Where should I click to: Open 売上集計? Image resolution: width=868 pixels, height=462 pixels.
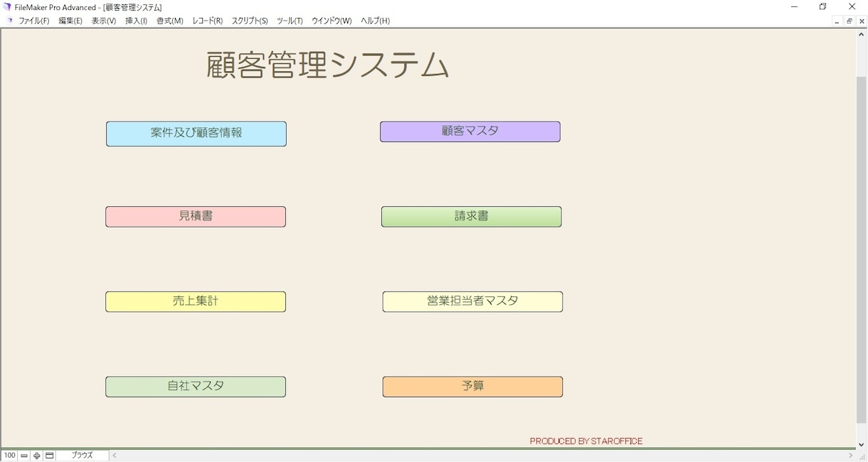[196, 301]
